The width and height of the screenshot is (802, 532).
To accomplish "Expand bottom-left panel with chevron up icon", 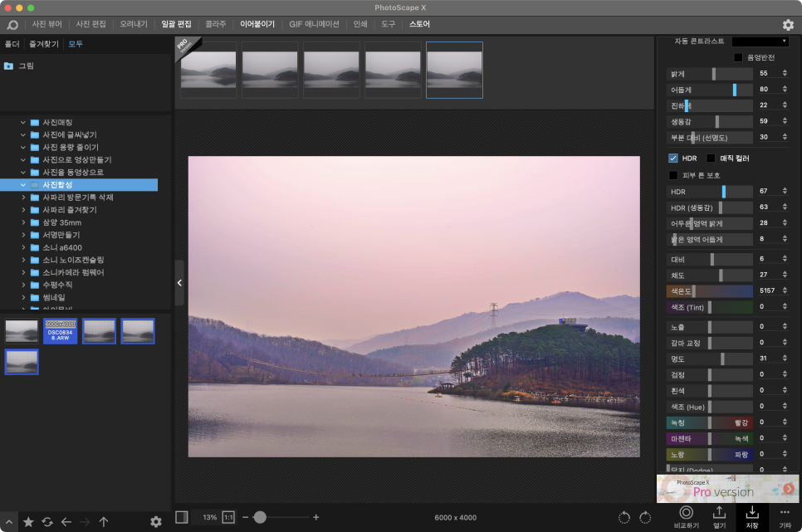I will [x=9, y=522].
